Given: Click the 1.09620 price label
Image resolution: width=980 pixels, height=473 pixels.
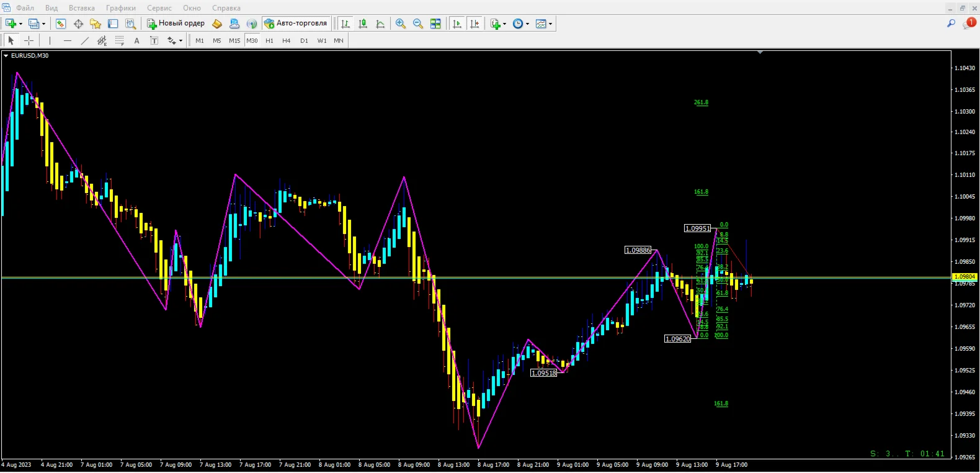Looking at the screenshot, I should 678,339.
